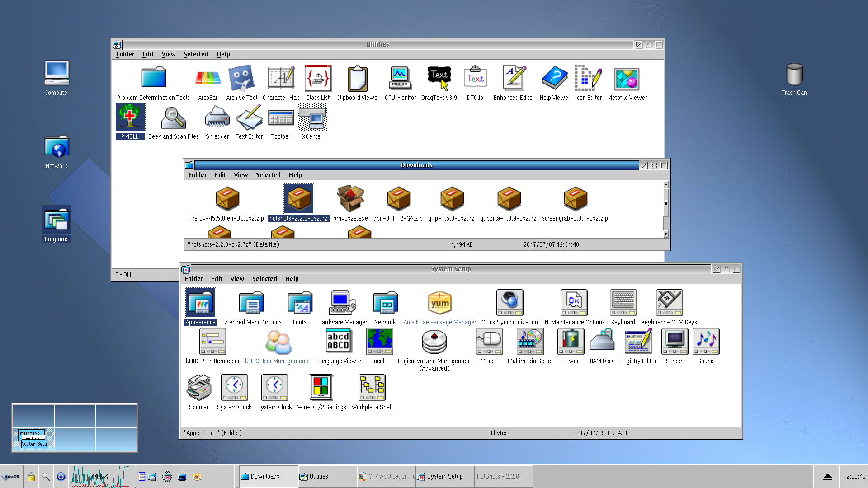Image resolution: width=868 pixels, height=488 pixels.
Task: Open the Clock Synchronization icon
Action: point(509,303)
